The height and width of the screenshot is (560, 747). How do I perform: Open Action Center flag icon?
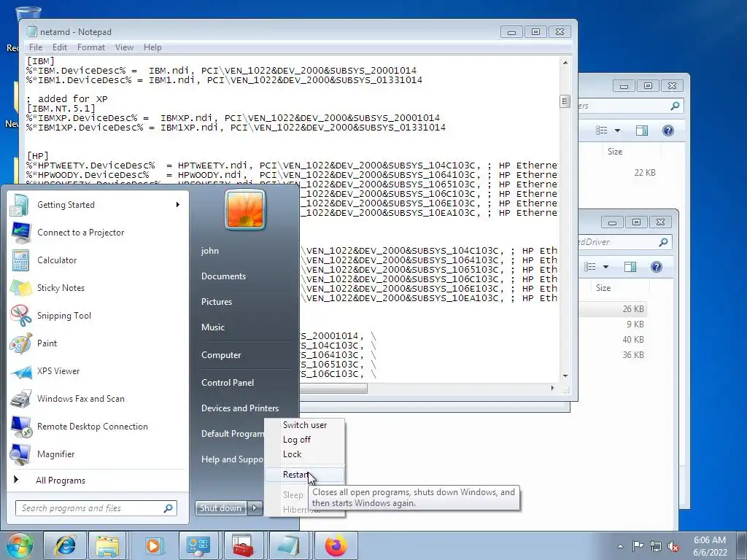tap(638, 545)
